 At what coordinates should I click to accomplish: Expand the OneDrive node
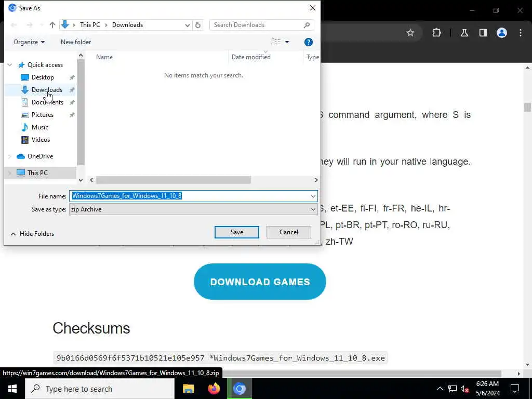pos(9,156)
